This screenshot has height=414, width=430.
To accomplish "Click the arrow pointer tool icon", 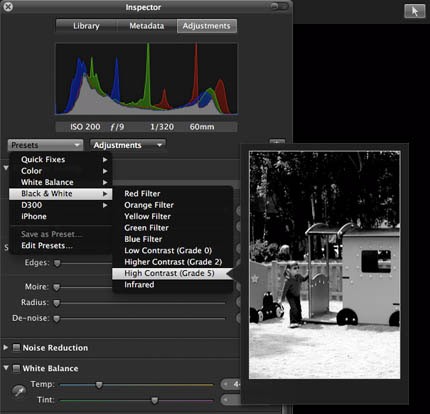I will (415, 11).
